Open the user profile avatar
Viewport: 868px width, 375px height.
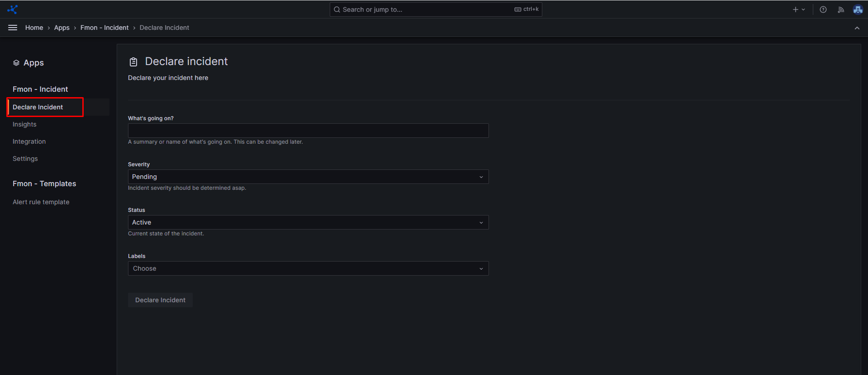pos(858,9)
